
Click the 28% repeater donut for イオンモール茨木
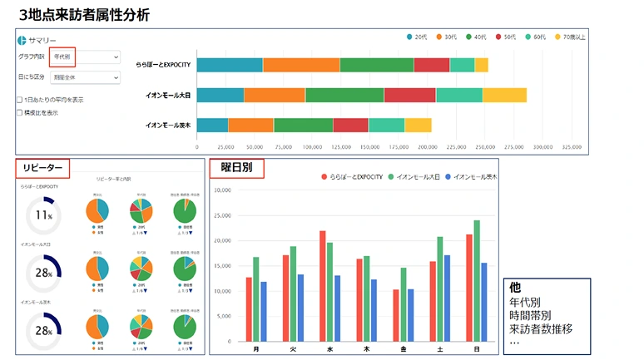(x=43, y=331)
